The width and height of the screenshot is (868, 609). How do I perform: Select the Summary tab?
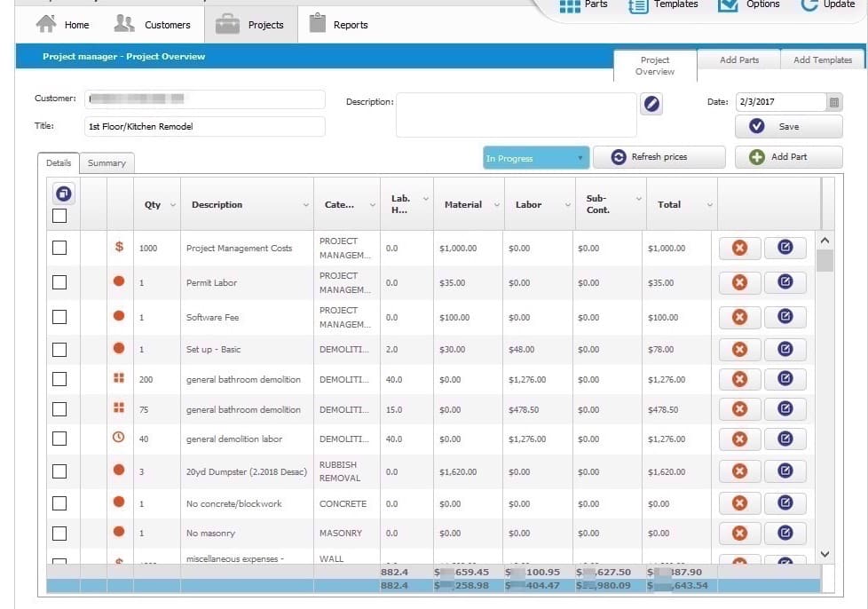(107, 162)
